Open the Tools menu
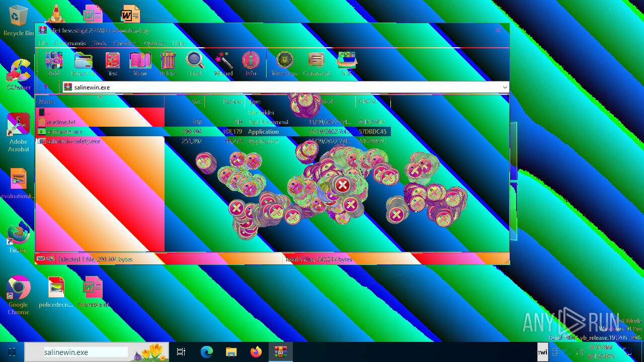 pyautogui.click(x=99, y=43)
